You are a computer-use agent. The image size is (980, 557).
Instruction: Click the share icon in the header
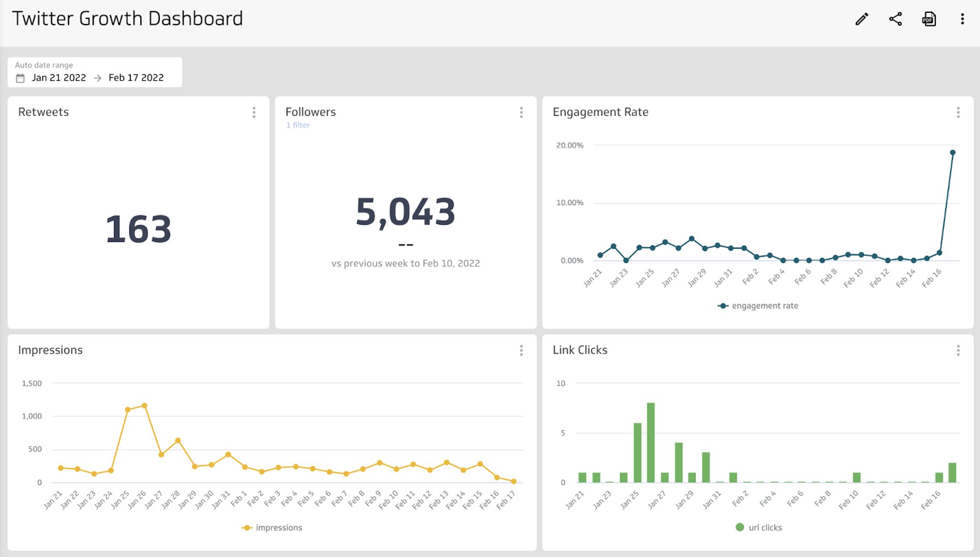point(895,19)
